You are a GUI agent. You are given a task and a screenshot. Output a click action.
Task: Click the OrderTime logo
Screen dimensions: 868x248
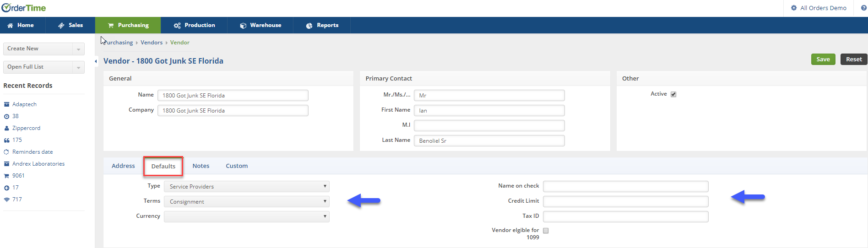click(x=24, y=8)
